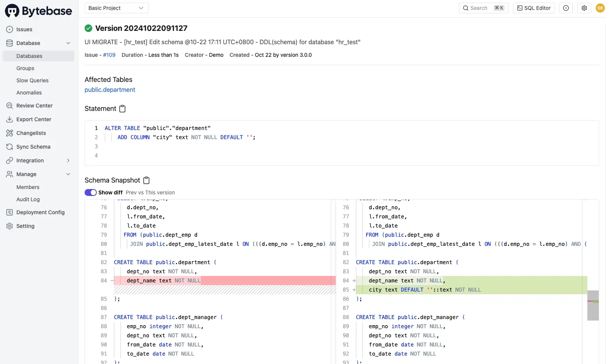Open Changelists in the sidebar
The height and width of the screenshot is (364, 606).
tap(31, 133)
